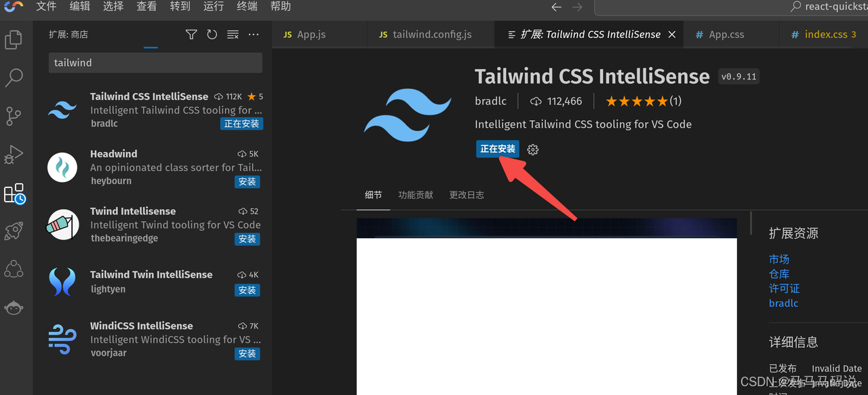The height and width of the screenshot is (395, 868).
Task: Switch to the tailwind.config.js tab
Action: click(431, 35)
